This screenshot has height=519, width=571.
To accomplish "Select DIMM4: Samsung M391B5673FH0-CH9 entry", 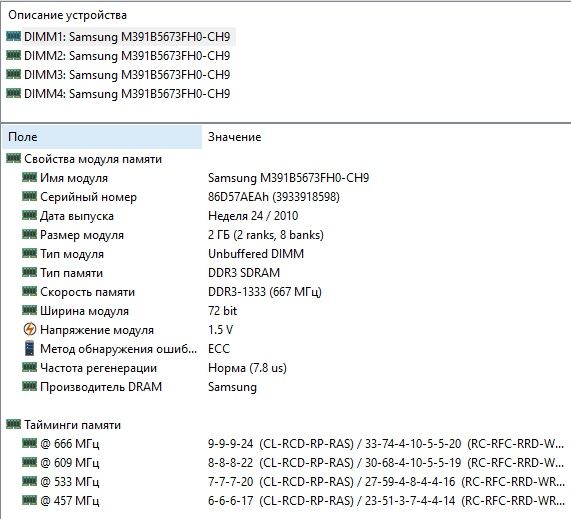I will (x=127, y=94).
